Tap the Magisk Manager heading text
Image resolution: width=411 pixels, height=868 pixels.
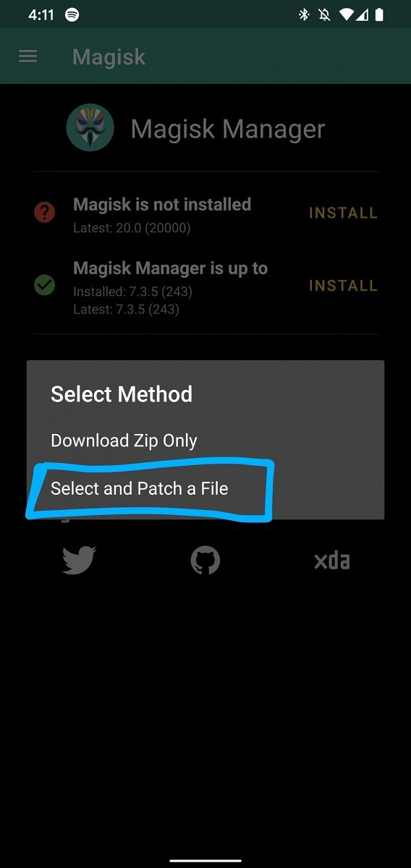(x=228, y=129)
